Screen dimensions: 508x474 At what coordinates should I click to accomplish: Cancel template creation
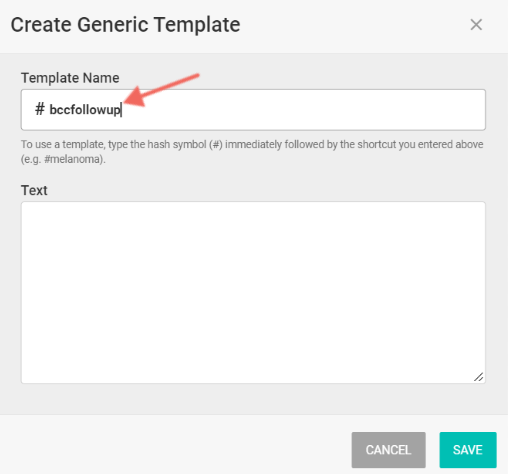[x=388, y=450]
